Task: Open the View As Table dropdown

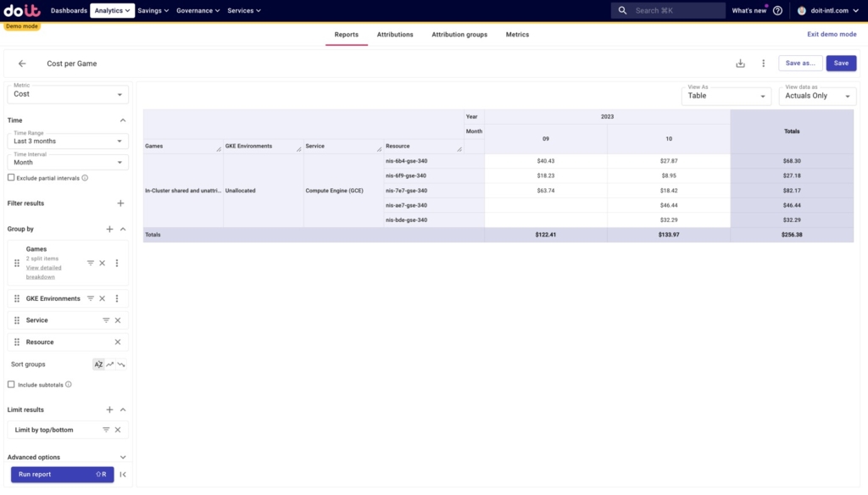Action: pos(726,96)
